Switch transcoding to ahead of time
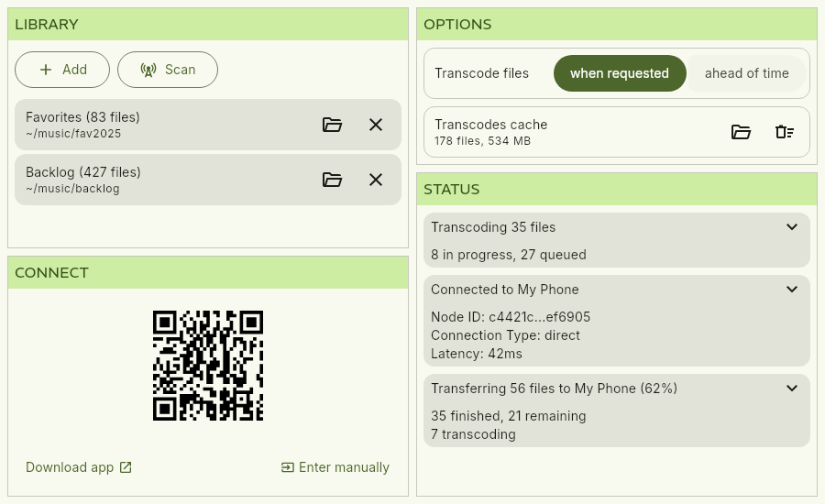 pyautogui.click(x=746, y=73)
